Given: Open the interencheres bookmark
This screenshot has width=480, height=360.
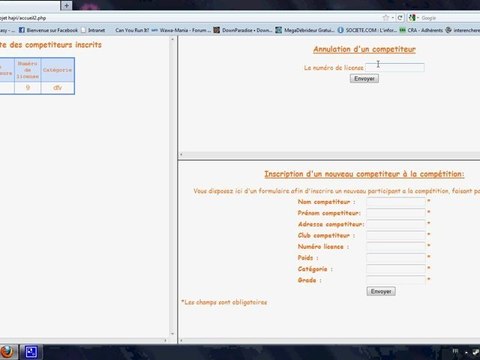Looking at the screenshot, I should (463, 30).
